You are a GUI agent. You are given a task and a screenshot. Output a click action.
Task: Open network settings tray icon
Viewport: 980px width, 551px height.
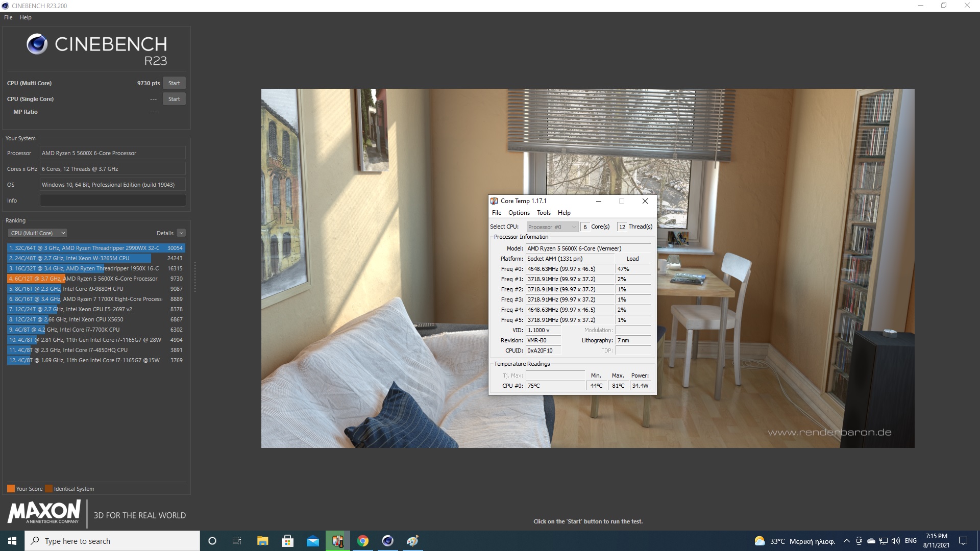point(884,541)
